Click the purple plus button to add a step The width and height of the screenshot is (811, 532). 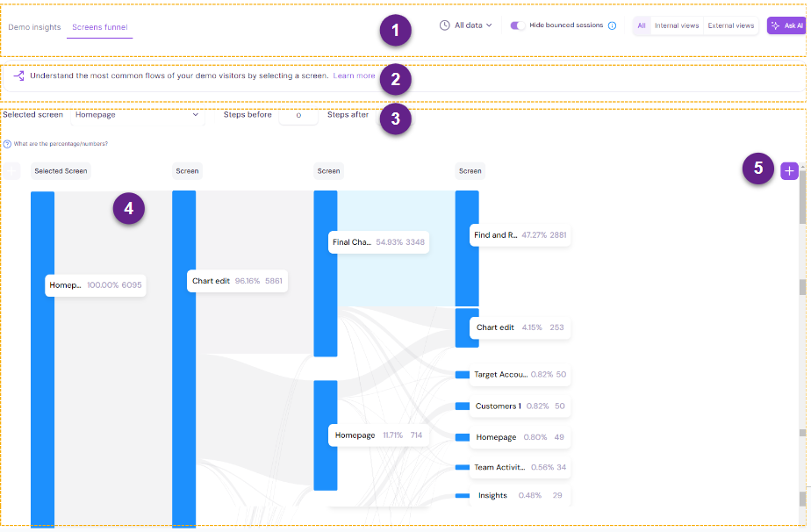pos(788,171)
